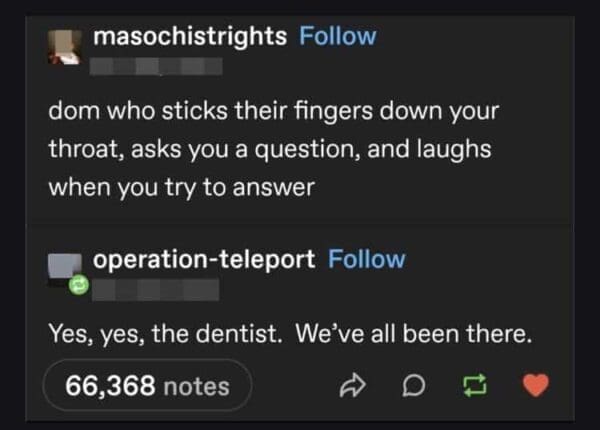The width and height of the screenshot is (600, 430).
Task: Follow the masochistrights blog
Action: point(338,36)
